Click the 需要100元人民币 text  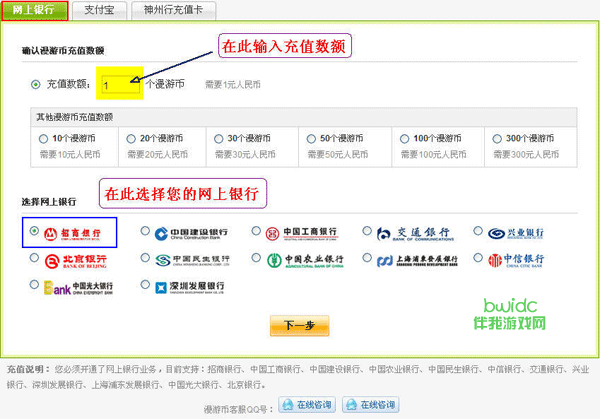point(434,155)
